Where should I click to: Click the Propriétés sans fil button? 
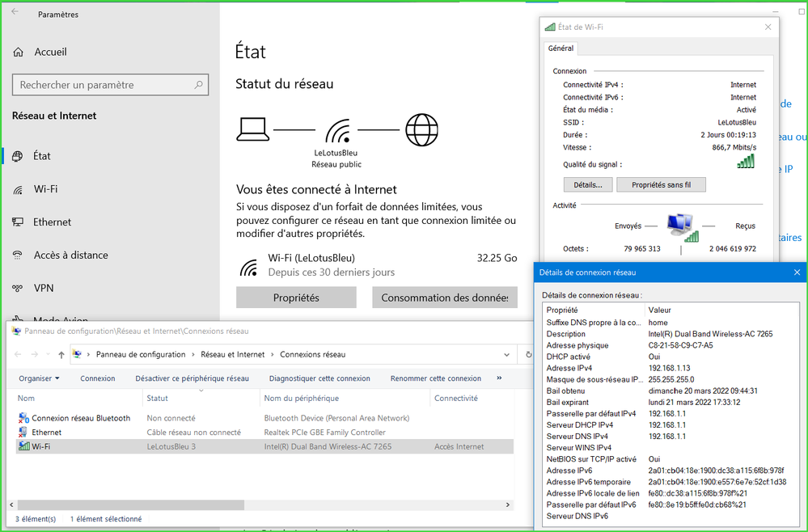tap(661, 185)
